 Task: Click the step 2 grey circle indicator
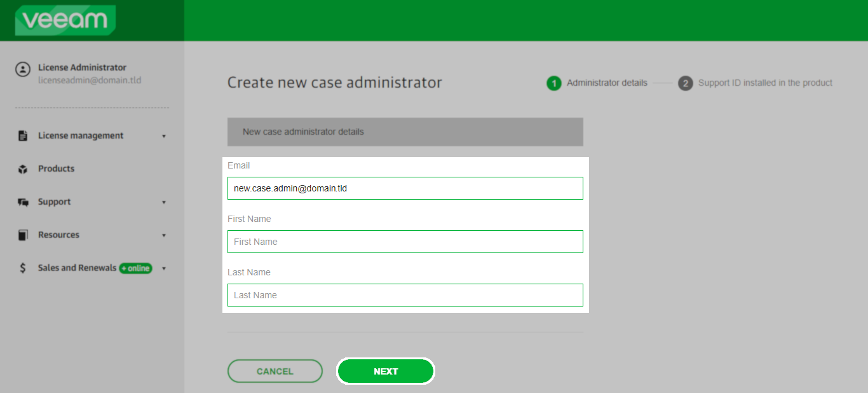(x=685, y=83)
